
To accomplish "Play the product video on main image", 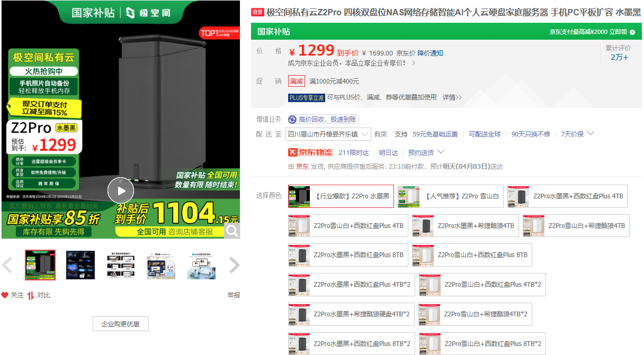I will [121, 190].
